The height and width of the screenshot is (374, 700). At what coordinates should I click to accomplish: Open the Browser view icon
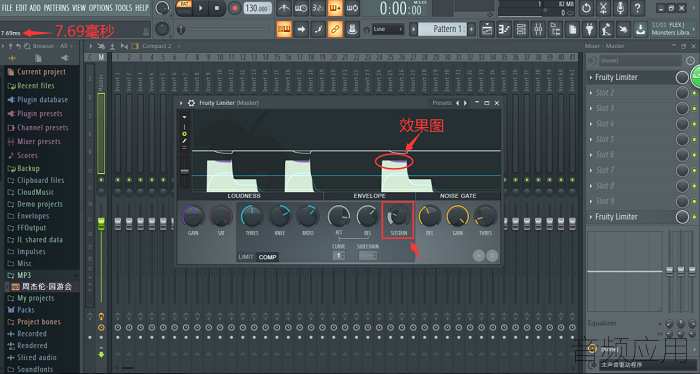tap(555, 29)
